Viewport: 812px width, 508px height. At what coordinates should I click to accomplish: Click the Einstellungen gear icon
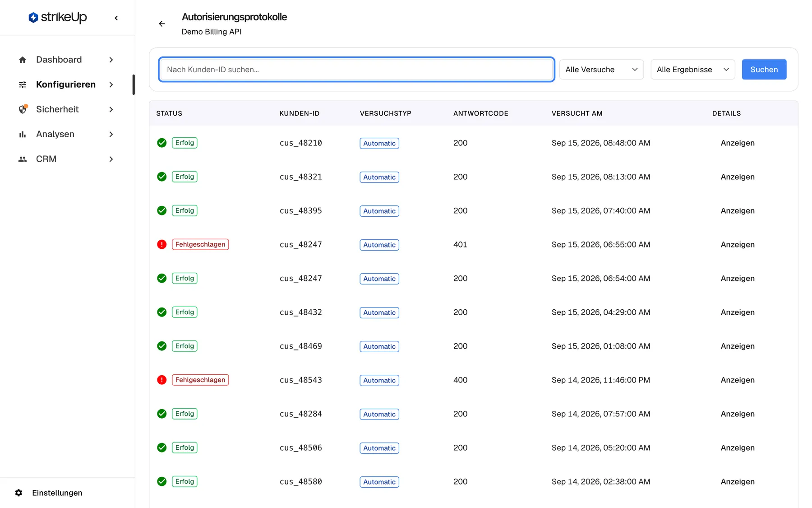tap(18, 493)
